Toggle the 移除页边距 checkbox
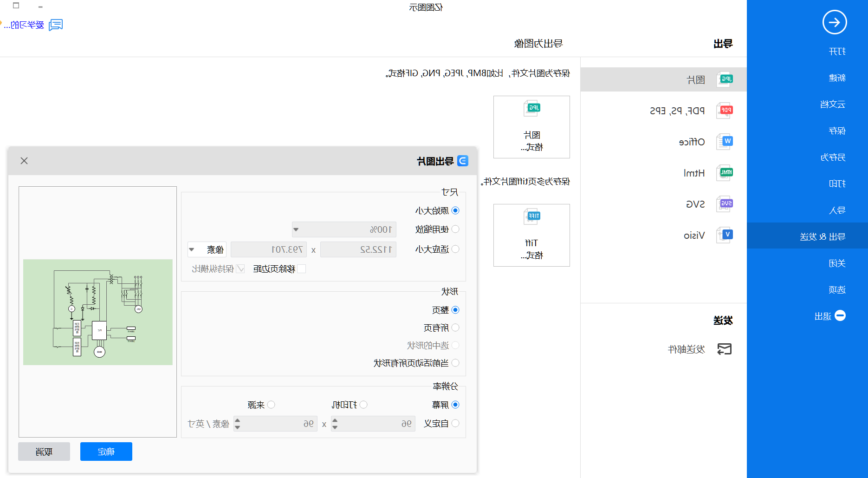The image size is (868, 478). [302, 268]
